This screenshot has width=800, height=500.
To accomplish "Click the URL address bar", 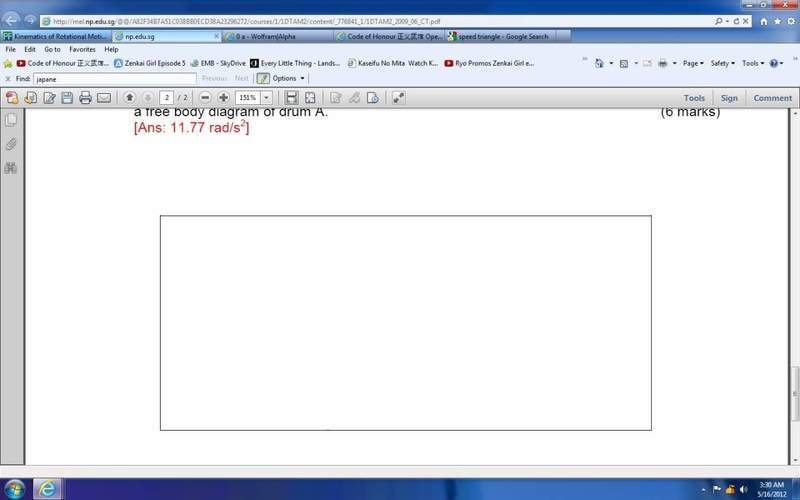I will [x=378, y=21].
